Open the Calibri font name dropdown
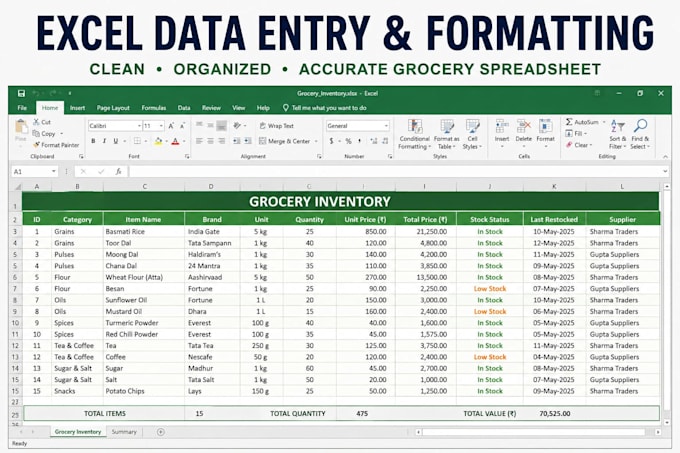This screenshot has height=453, width=680. [139, 126]
